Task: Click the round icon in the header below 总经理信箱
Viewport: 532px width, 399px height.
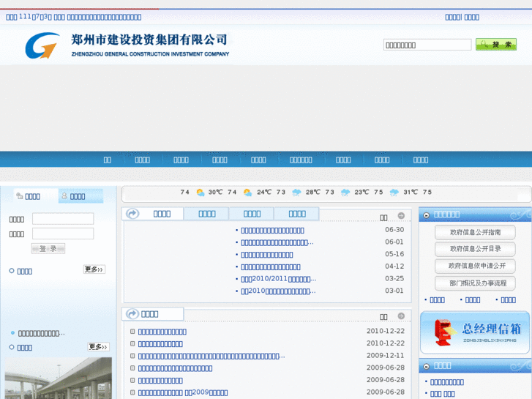Action: [427, 366]
